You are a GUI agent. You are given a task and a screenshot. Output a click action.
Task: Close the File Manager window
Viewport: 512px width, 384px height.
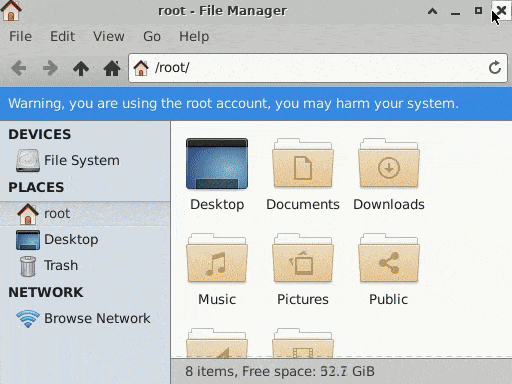[501, 11]
